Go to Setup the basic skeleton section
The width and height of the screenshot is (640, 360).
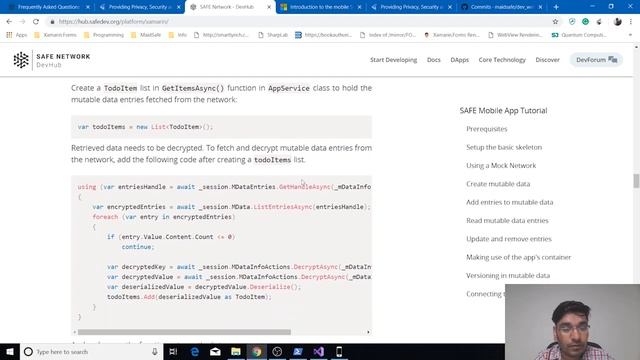coord(504,147)
